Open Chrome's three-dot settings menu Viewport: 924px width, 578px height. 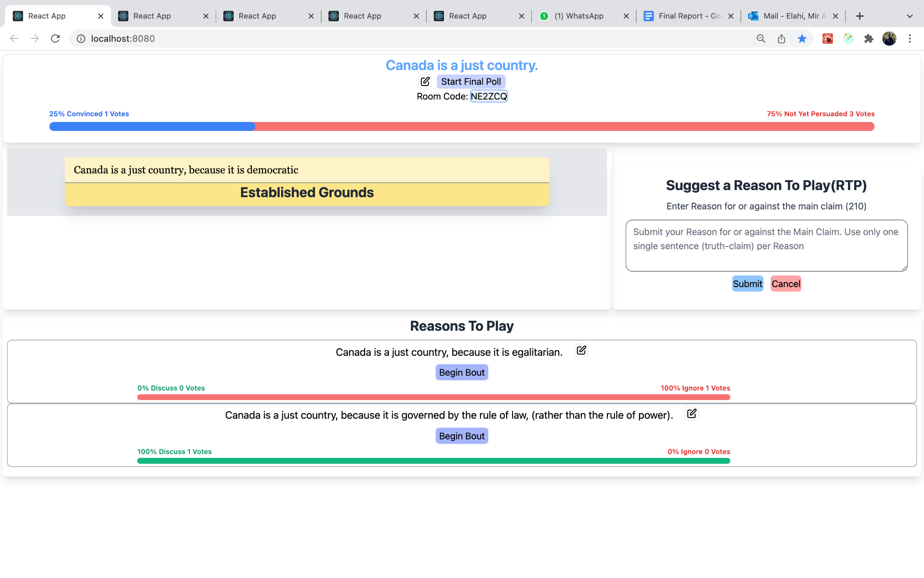(910, 38)
